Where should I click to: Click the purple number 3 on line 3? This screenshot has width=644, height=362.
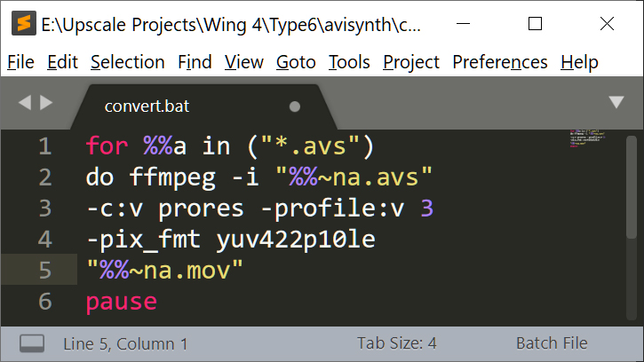click(427, 209)
